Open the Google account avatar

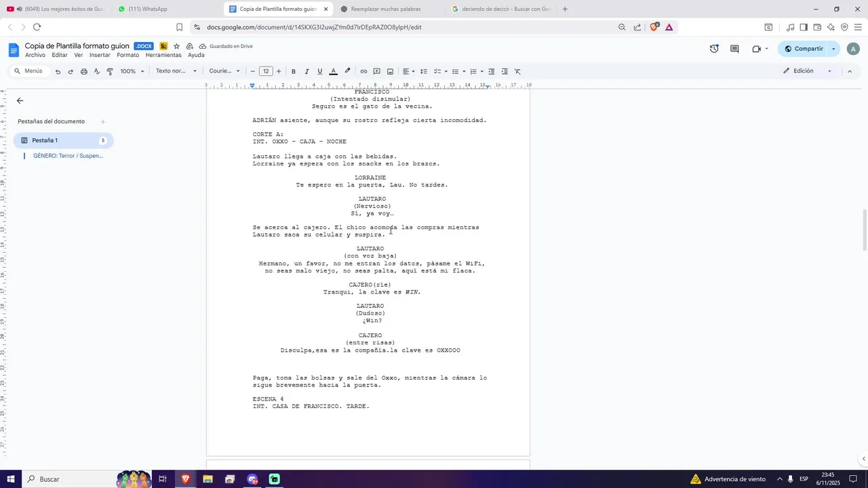coord(853,49)
